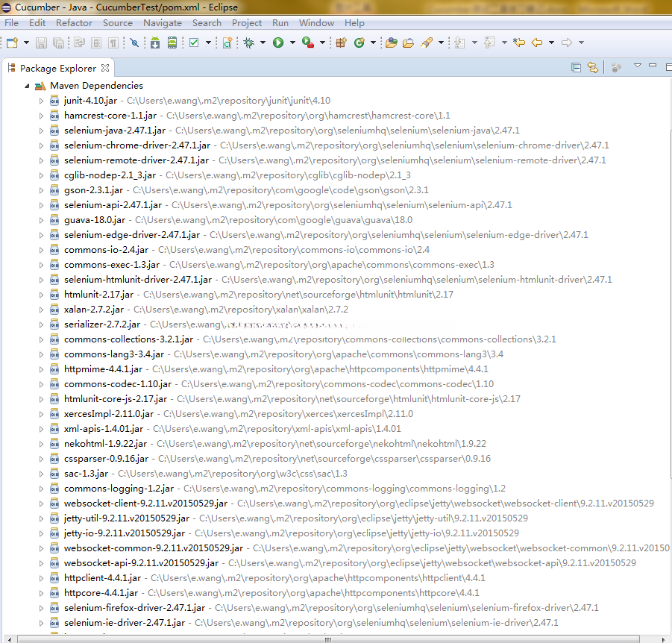Click the Run External Tools icon
672x643 pixels.
pyautogui.click(x=308, y=43)
